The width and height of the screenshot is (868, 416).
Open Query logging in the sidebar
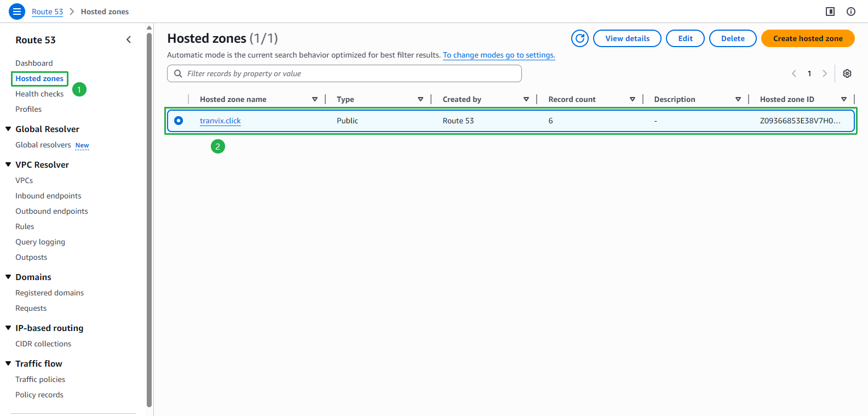[x=40, y=242]
